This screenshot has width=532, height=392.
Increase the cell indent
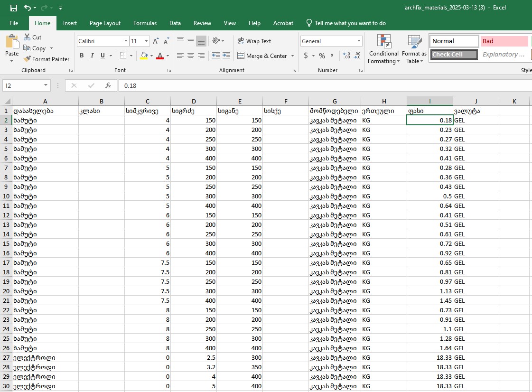(226, 56)
